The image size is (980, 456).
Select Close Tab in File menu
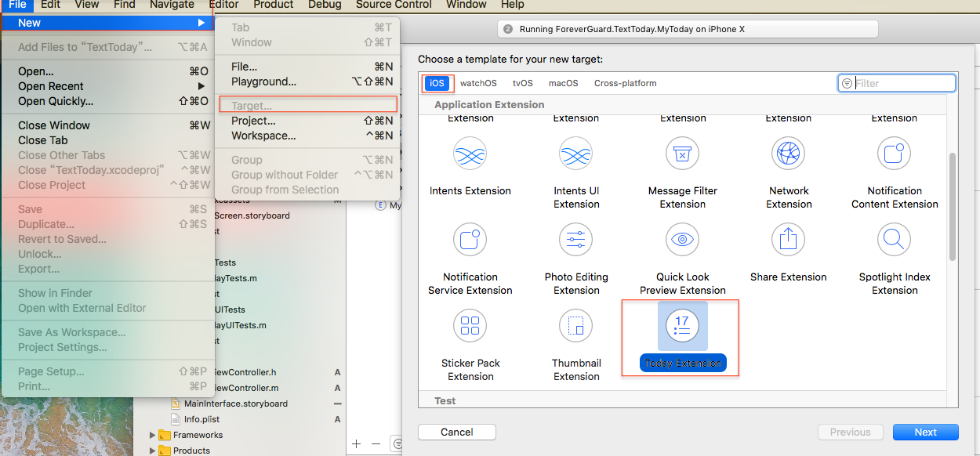pyautogui.click(x=108, y=140)
